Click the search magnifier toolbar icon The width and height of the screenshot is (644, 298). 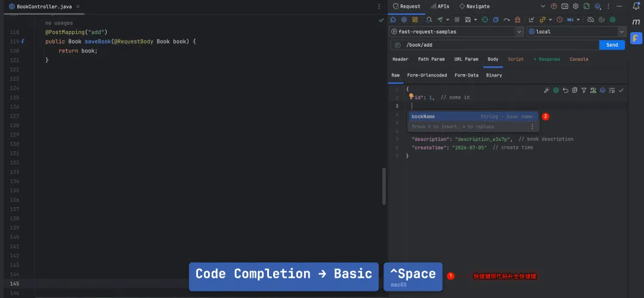coord(429,20)
